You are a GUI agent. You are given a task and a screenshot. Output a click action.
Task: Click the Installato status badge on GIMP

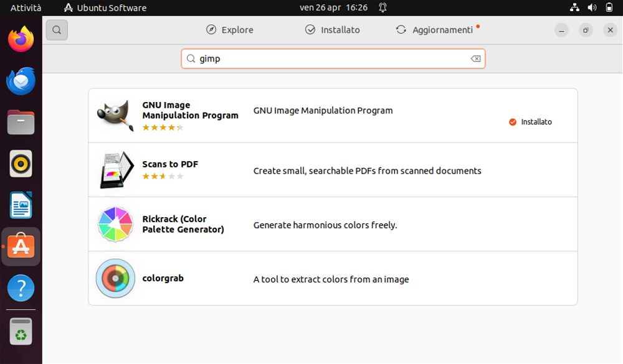click(x=530, y=122)
